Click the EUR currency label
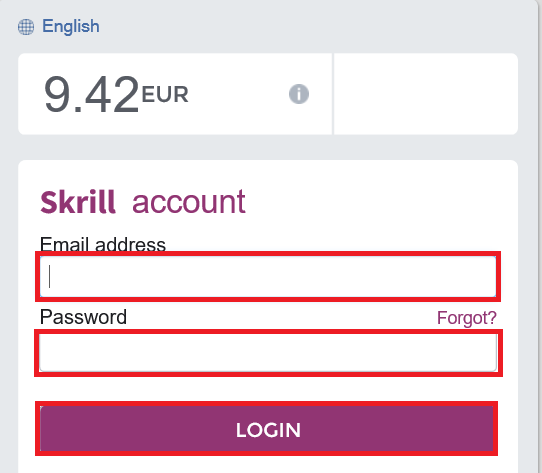Viewport: 542px width, 473px height. [165, 94]
